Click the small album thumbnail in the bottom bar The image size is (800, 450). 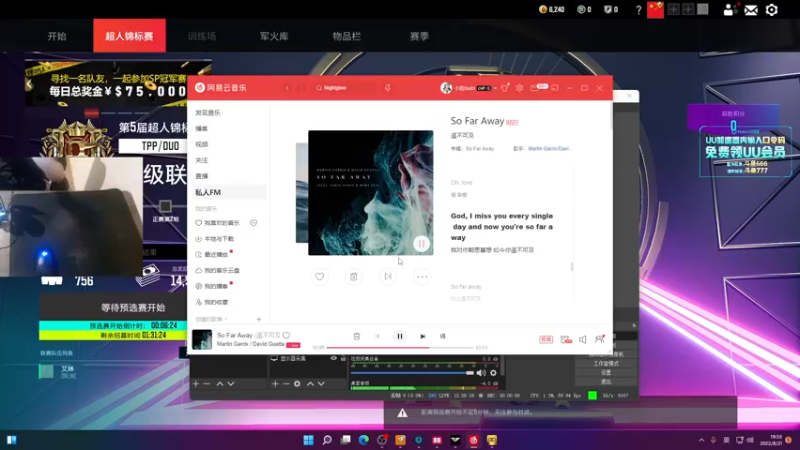coord(202,339)
